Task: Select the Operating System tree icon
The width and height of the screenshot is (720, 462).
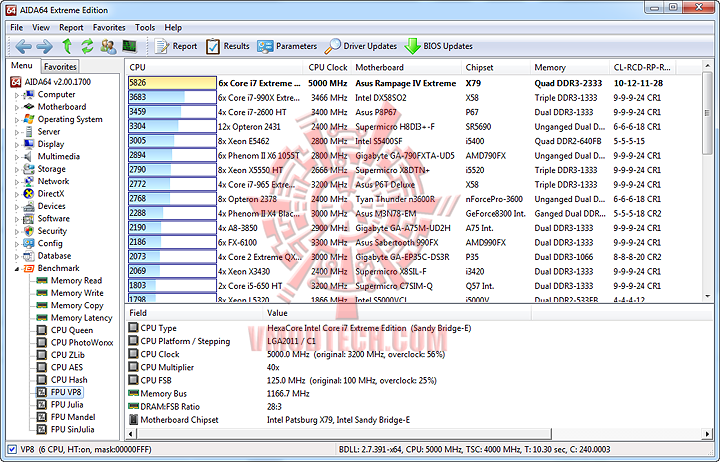Action: [x=29, y=119]
